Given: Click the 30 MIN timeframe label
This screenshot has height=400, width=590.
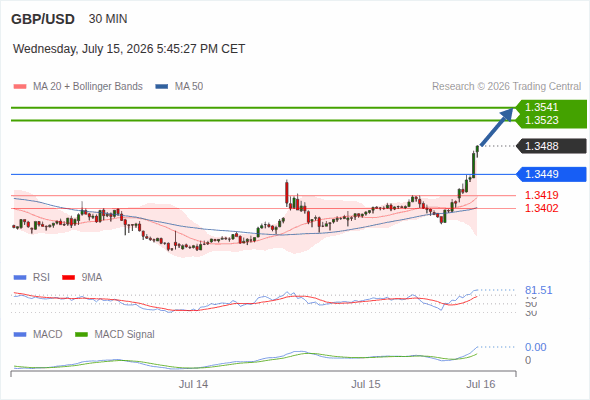Looking at the screenshot, I should tap(108, 19).
